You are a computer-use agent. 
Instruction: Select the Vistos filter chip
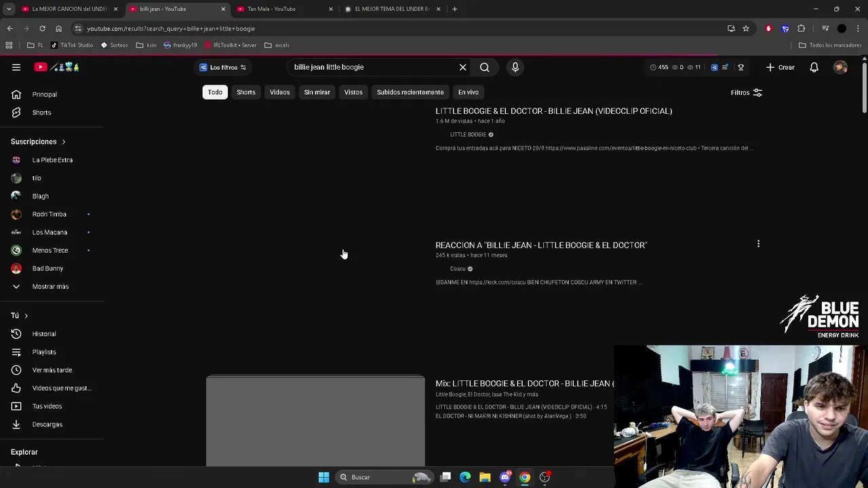point(353,92)
